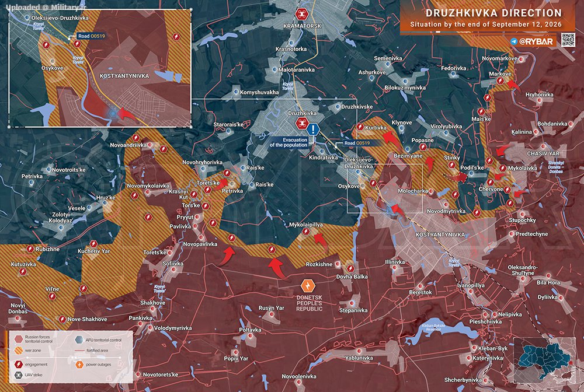This screenshot has width=584, height=392.
Task: Click the blue town marker at Semenivka
Action: point(388,64)
